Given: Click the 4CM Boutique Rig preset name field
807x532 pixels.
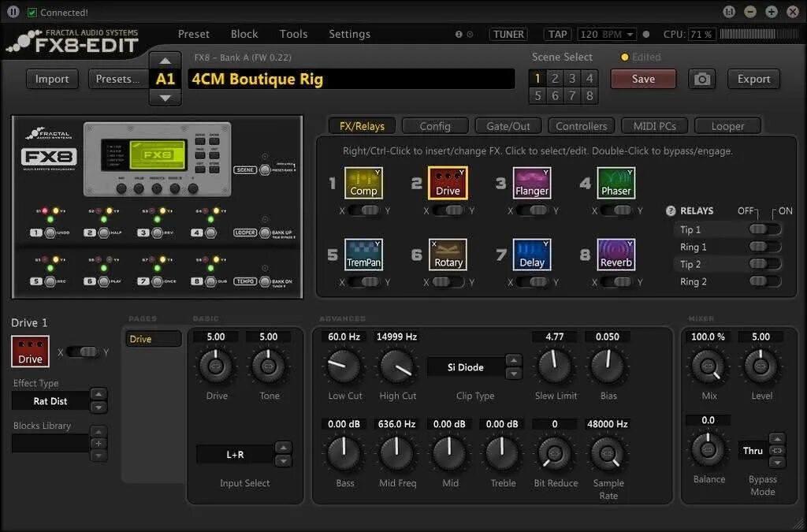Looking at the screenshot, I should [351, 80].
